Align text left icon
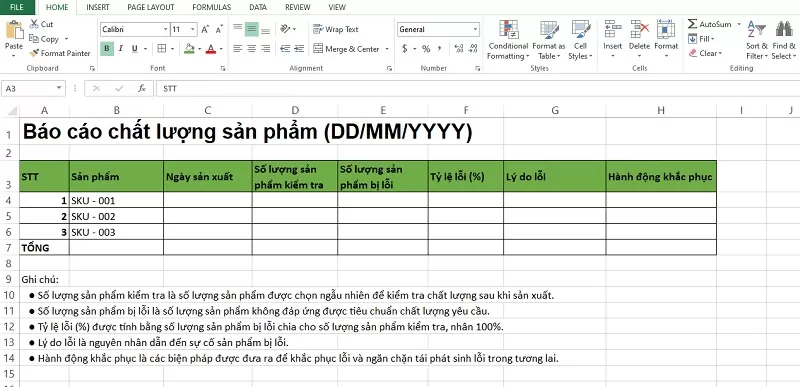This screenshot has height=387, width=800. coord(238,49)
